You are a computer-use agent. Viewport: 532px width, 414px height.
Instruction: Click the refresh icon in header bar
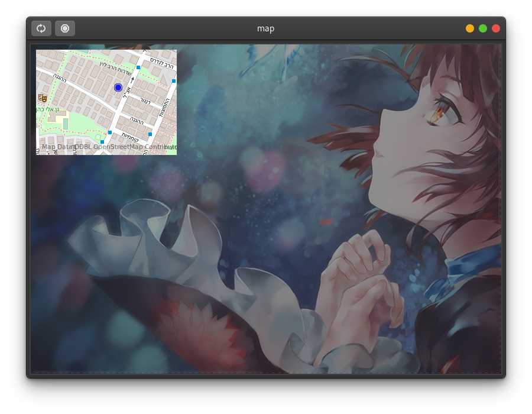[x=41, y=28]
